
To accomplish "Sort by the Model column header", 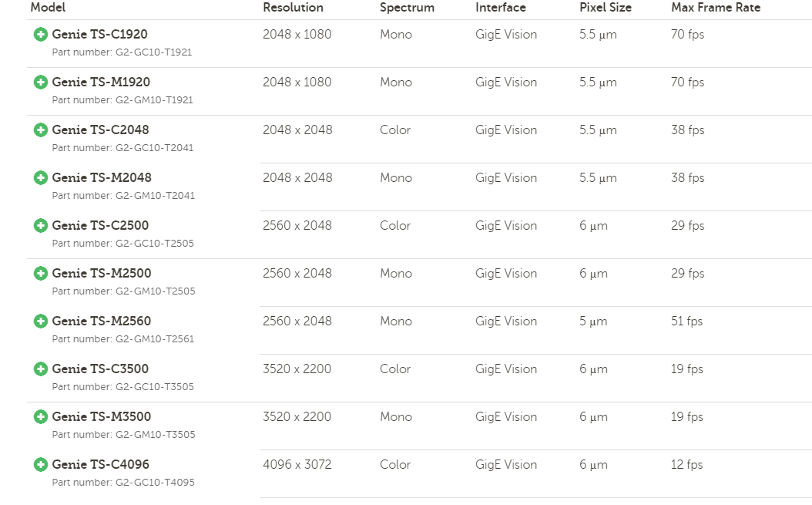I will 48,8.
